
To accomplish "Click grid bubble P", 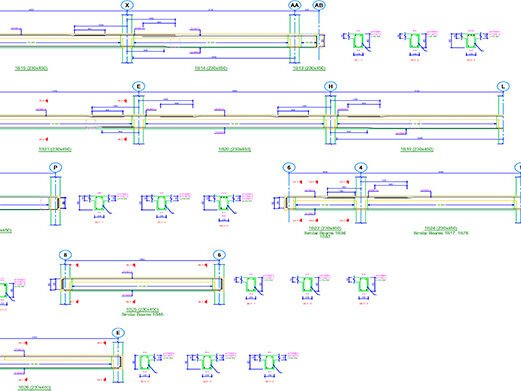I will [x=55, y=167].
